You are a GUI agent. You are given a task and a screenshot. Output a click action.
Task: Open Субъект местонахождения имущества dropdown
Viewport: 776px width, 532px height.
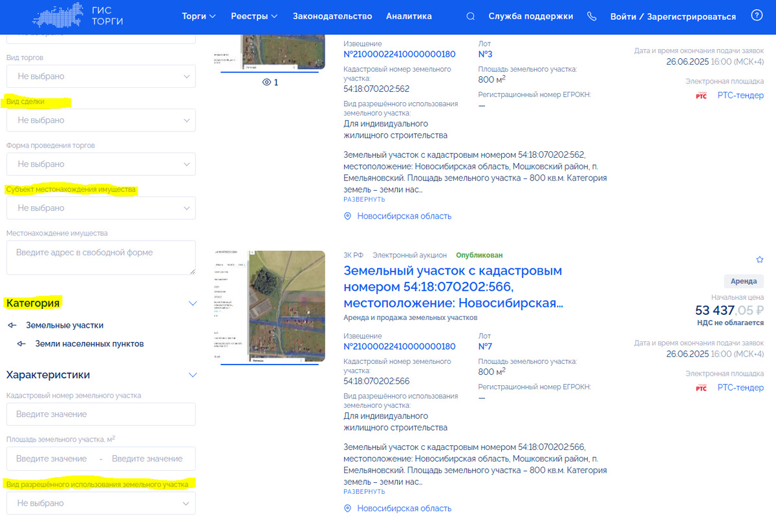point(101,208)
